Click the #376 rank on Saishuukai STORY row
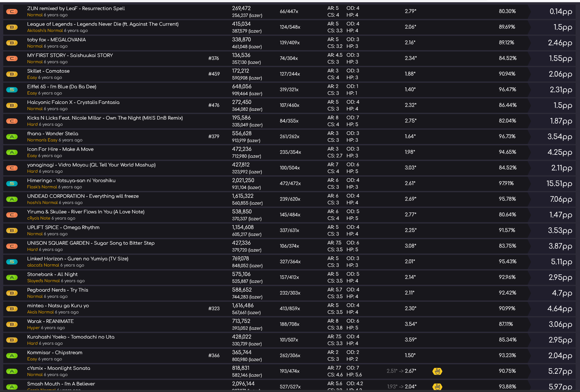580x392 pixels. pyautogui.click(x=214, y=58)
